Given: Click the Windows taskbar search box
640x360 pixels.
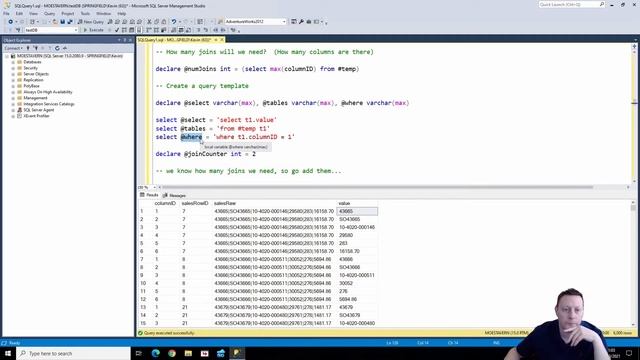Looking at the screenshot, I should tap(74, 353).
